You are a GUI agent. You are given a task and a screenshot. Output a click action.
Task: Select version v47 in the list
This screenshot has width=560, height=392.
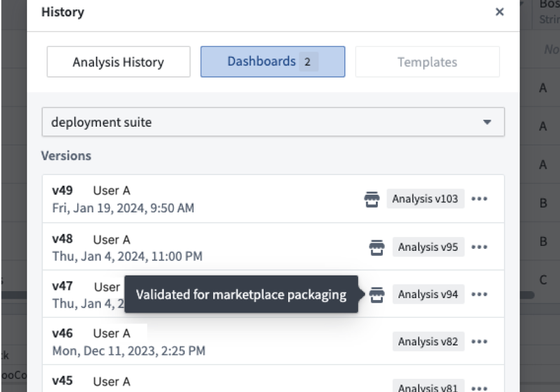[x=273, y=294]
